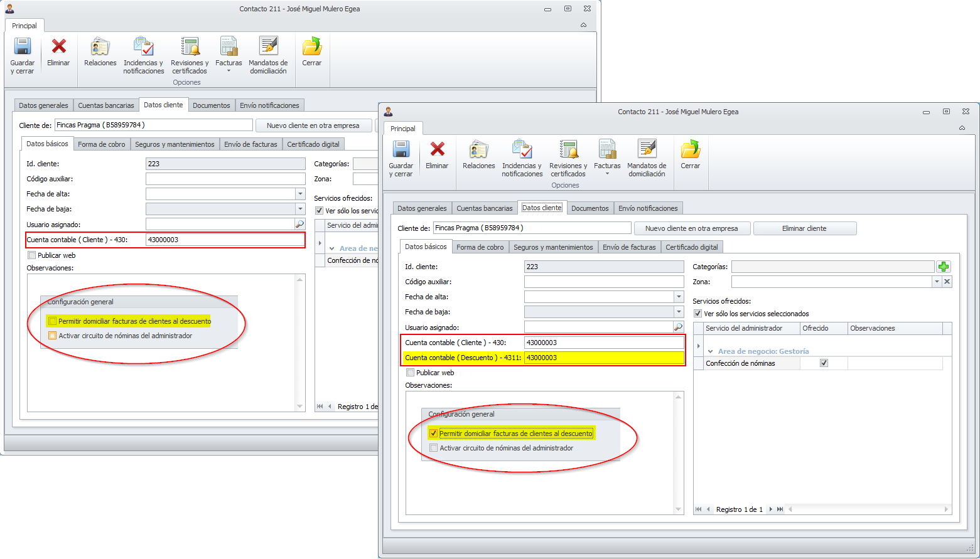
Task: Click Código auxiliar field in front window
Action: 604,282
